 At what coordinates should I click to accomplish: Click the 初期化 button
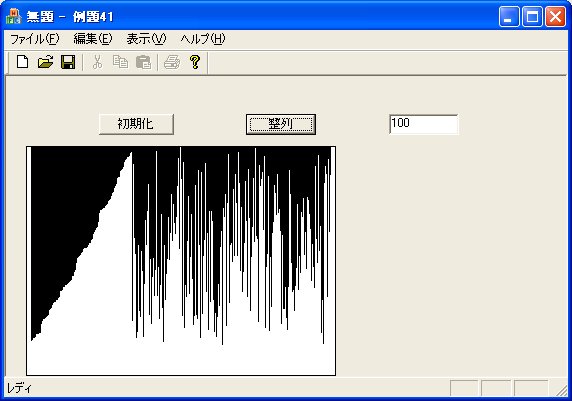[136, 124]
